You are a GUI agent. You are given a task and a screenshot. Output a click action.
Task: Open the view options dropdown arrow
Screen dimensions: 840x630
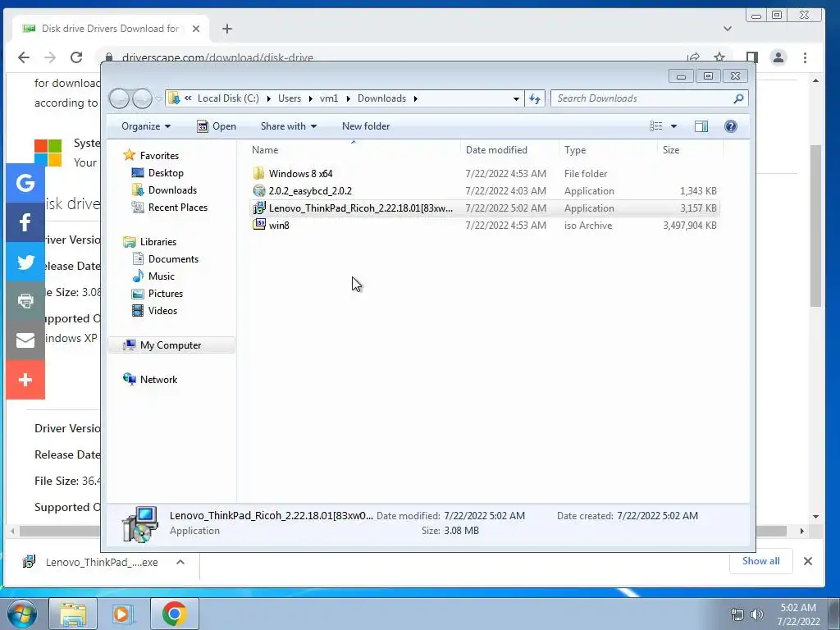[674, 126]
